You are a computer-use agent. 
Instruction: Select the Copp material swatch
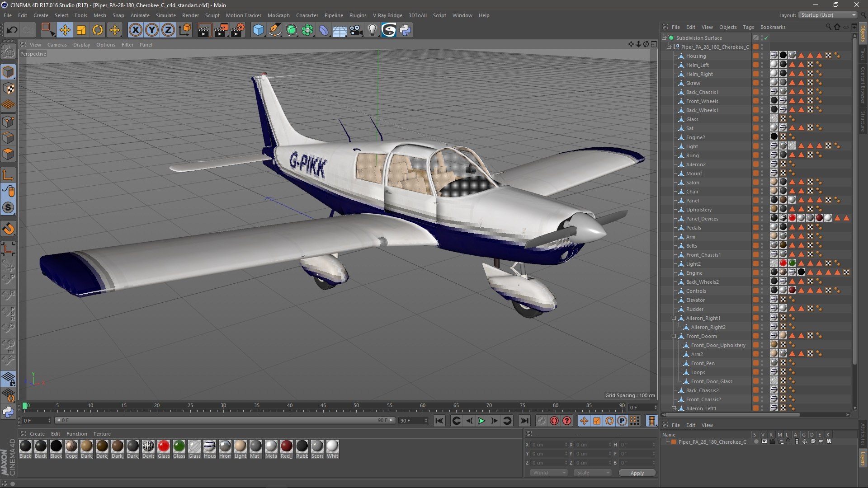coord(71,449)
